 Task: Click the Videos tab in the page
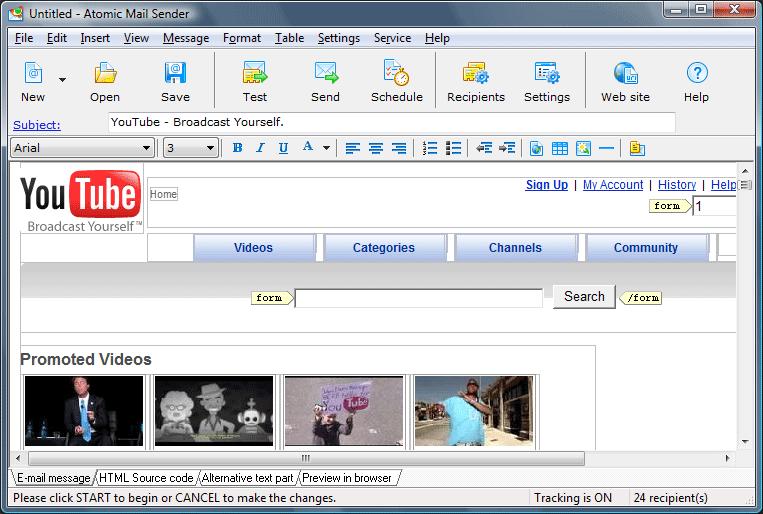254,248
